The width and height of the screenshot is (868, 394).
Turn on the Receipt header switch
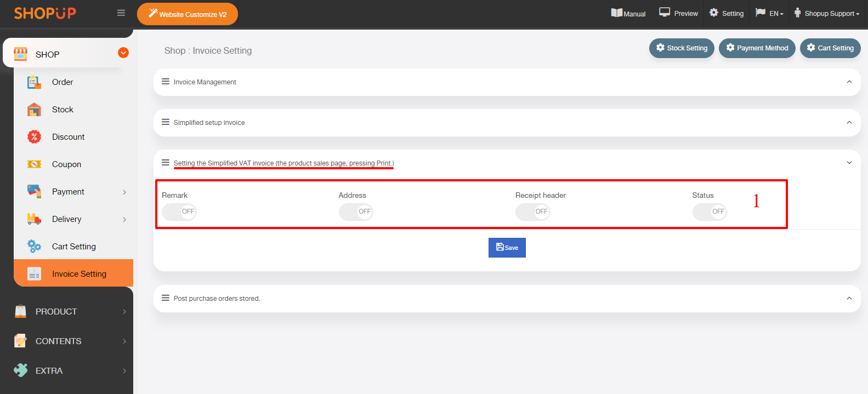coord(532,212)
